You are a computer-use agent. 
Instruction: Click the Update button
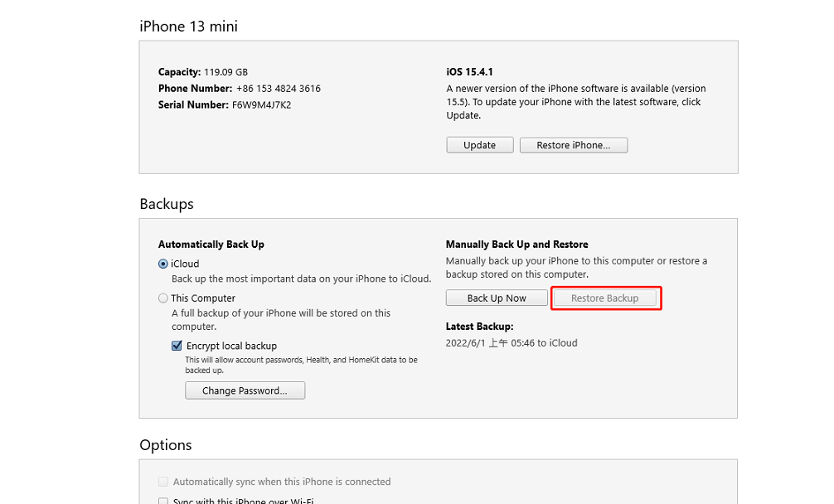coord(479,145)
